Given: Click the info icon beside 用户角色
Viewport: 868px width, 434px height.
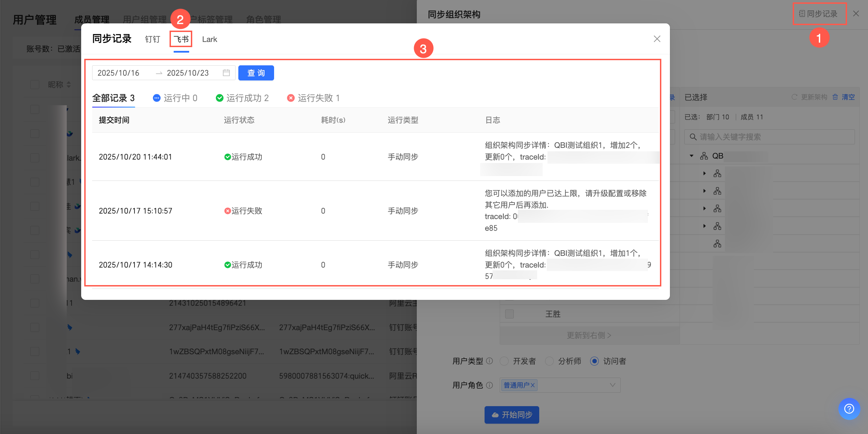Looking at the screenshot, I should pos(490,385).
